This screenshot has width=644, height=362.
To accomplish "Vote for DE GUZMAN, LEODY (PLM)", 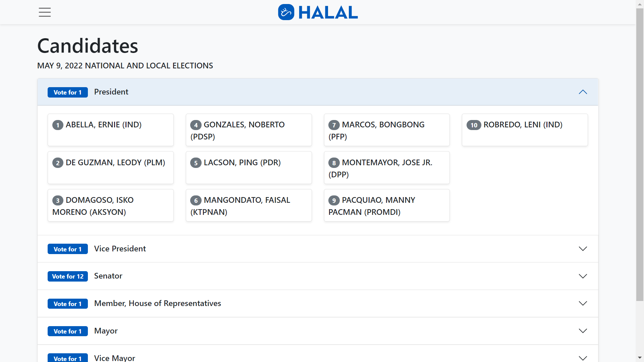I will [111, 167].
